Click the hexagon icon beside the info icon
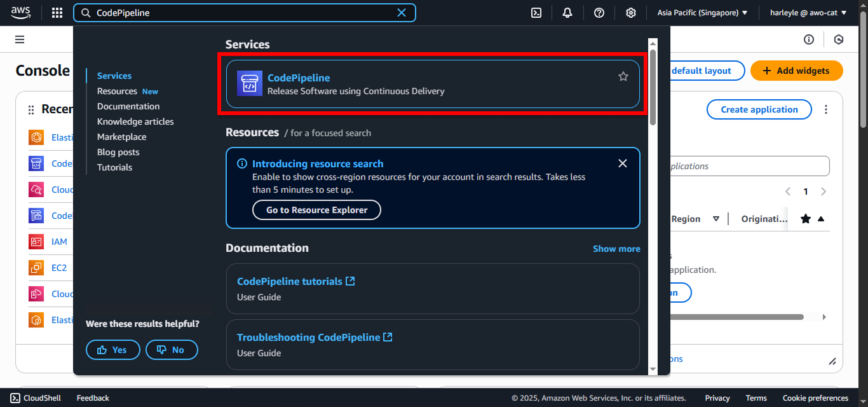This screenshot has height=407, width=868. [839, 39]
